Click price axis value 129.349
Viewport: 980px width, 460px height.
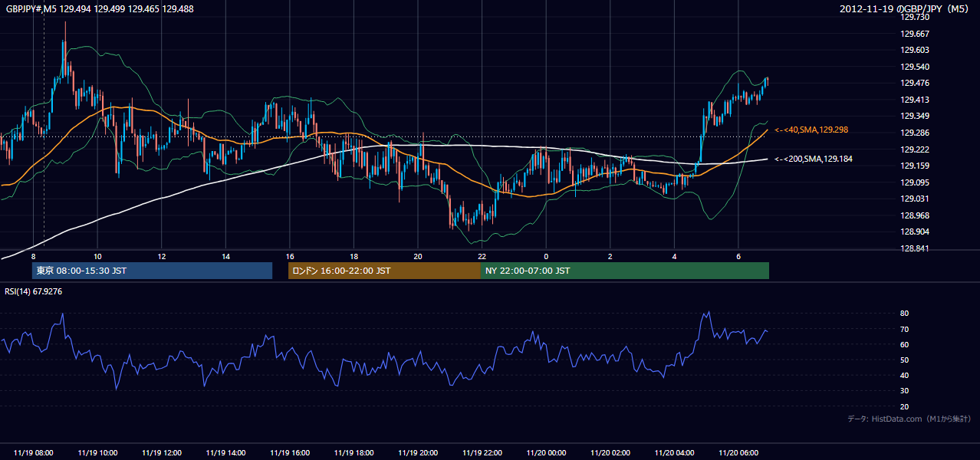[x=915, y=116]
